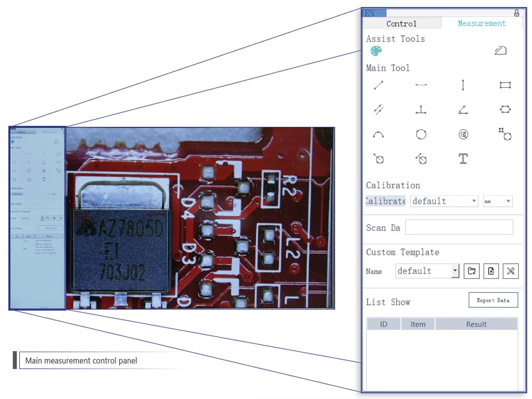The width and height of the screenshot is (532, 399).
Task: Select the perpendicular line tool in enlarged panel
Action: [421, 109]
